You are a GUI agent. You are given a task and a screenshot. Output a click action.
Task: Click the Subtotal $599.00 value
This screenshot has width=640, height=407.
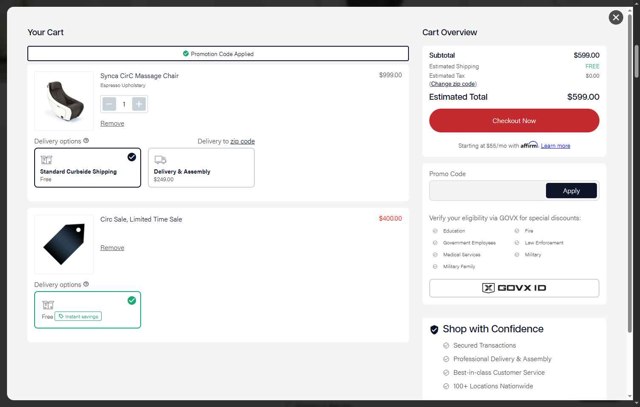586,55
